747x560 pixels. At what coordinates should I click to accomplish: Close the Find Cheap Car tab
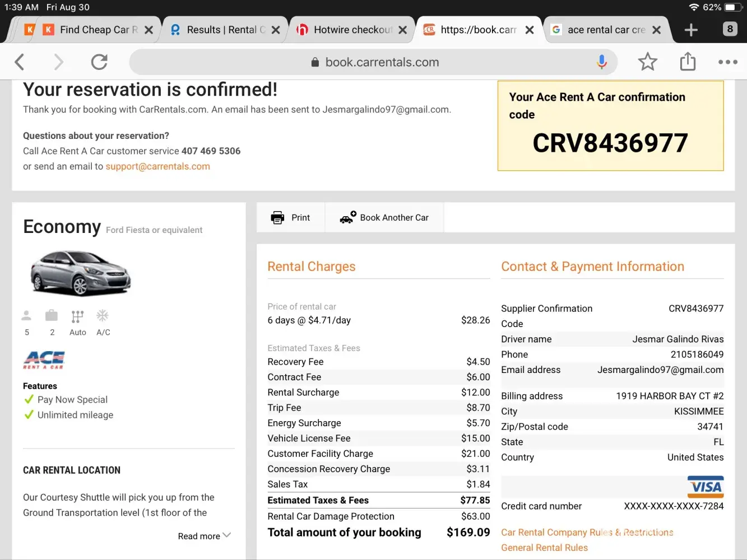click(149, 30)
